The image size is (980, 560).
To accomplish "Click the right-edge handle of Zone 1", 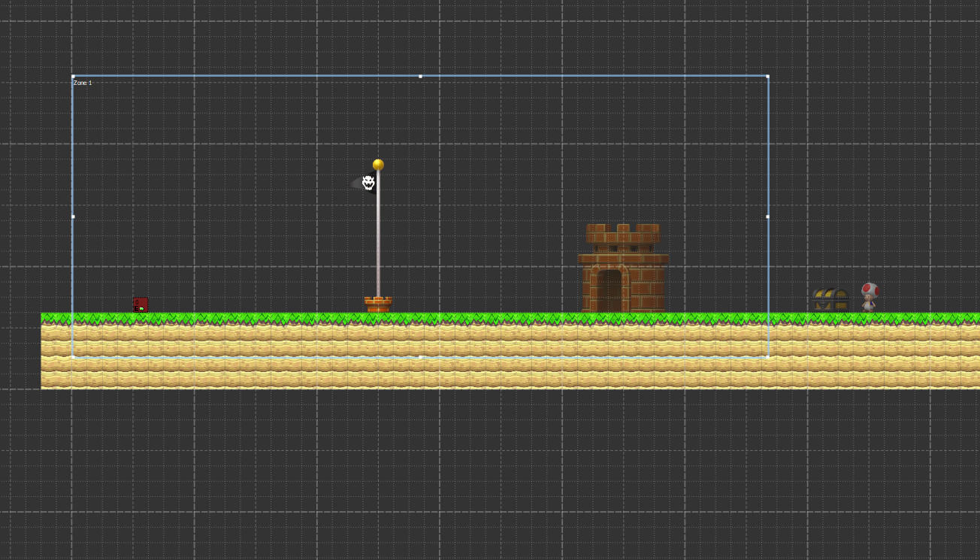I will (767, 216).
